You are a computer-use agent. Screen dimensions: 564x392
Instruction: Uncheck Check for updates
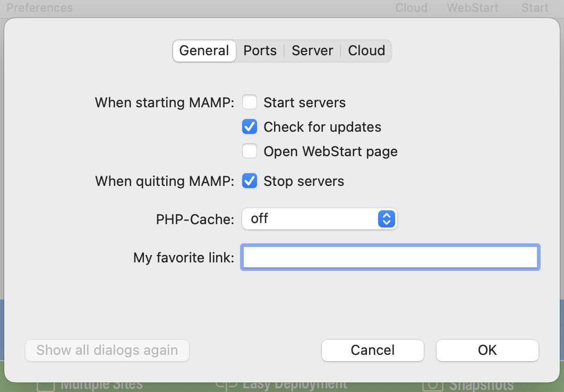(250, 126)
